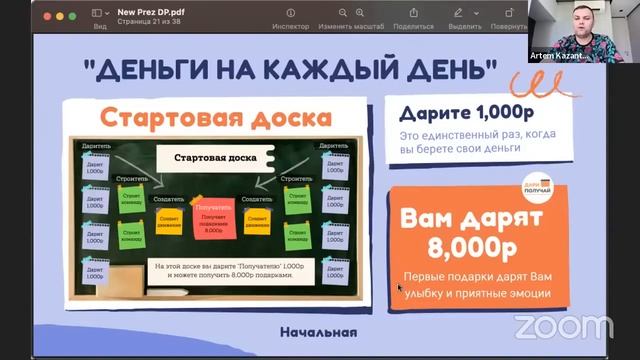Select the Highlight pen tool

click(x=458, y=13)
